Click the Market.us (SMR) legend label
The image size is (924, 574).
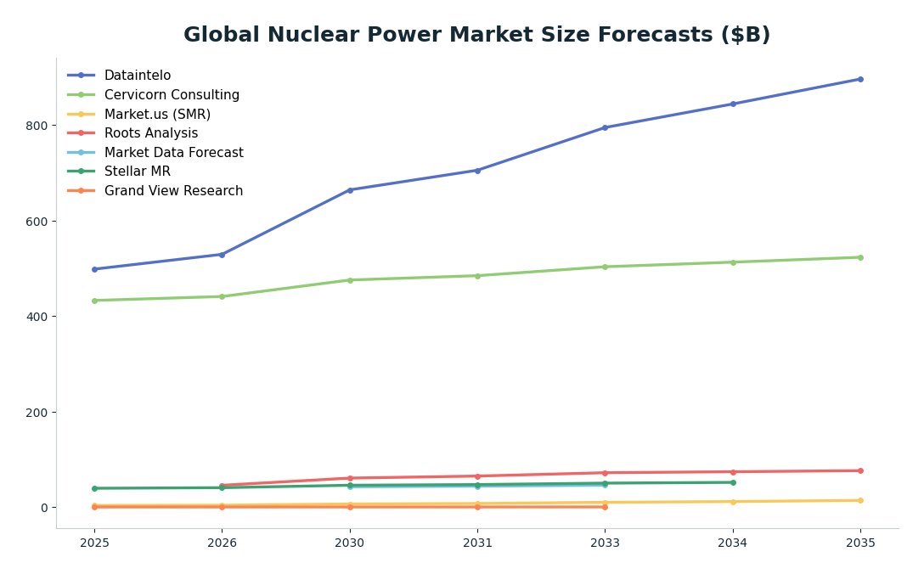[x=157, y=114]
